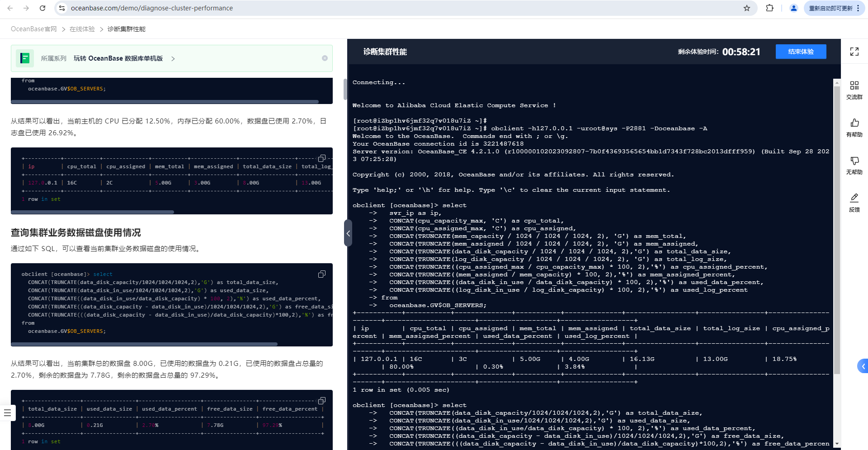The width and height of the screenshot is (868, 450).
Task: Click 97.29% cell in tutorial table
Action: (x=272, y=425)
